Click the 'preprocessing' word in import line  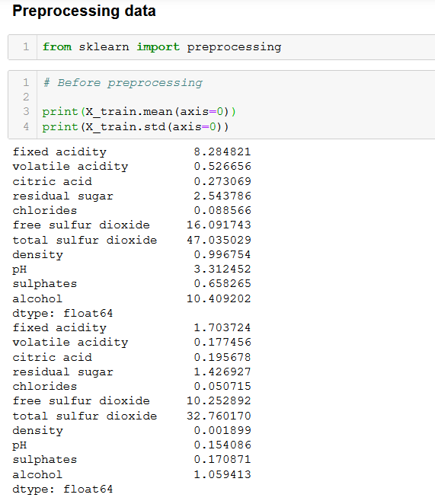point(234,47)
